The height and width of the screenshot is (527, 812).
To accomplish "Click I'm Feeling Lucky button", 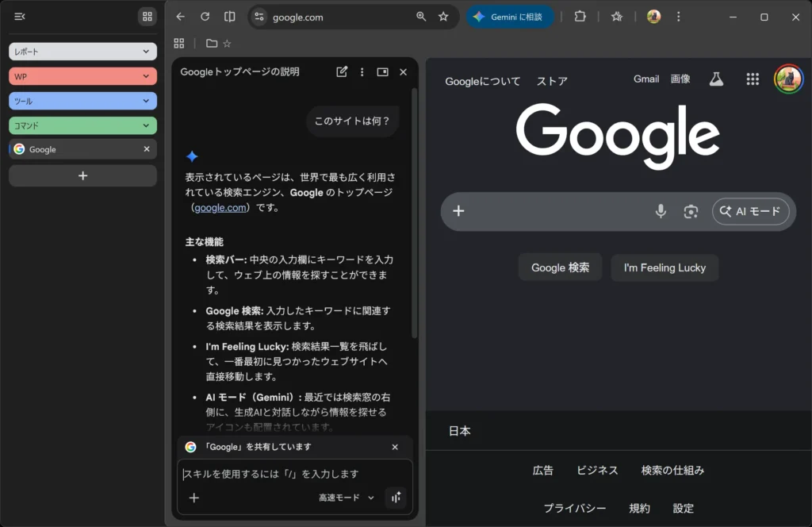I will point(665,267).
